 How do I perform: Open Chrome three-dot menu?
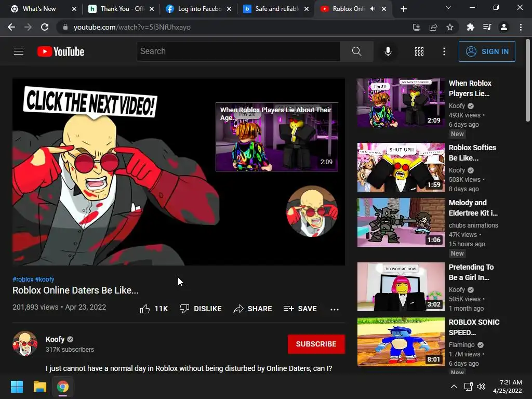pyautogui.click(x=521, y=27)
